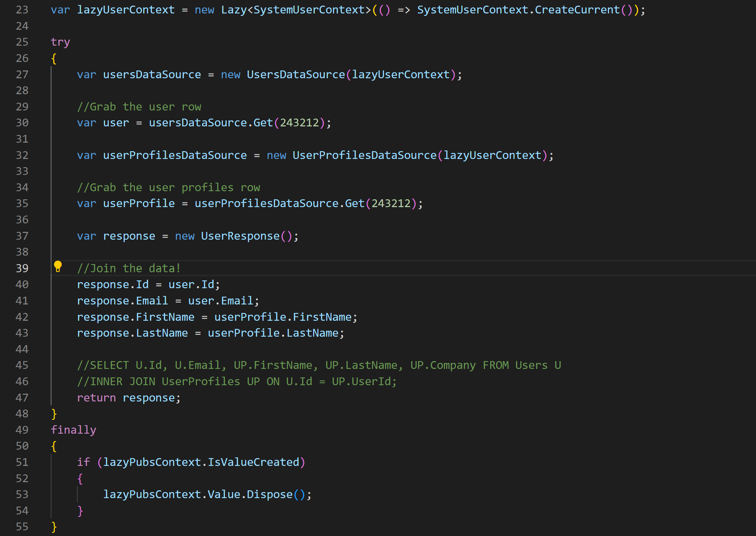Click the 'return' keyword on line 47
This screenshot has width=756, height=536.
coord(96,398)
